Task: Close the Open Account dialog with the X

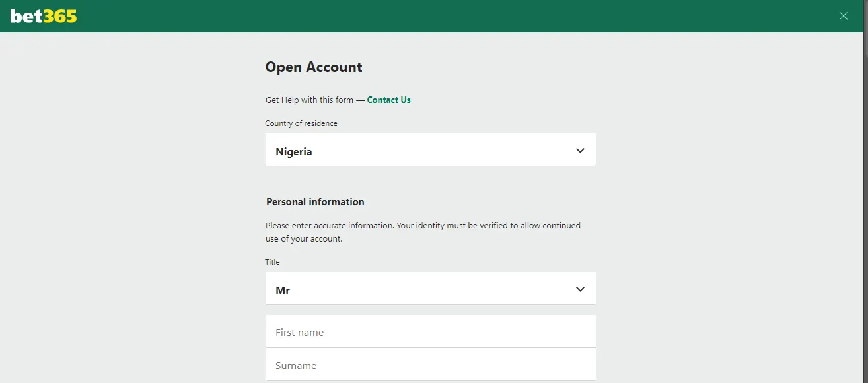Action: click(x=844, y=15)
